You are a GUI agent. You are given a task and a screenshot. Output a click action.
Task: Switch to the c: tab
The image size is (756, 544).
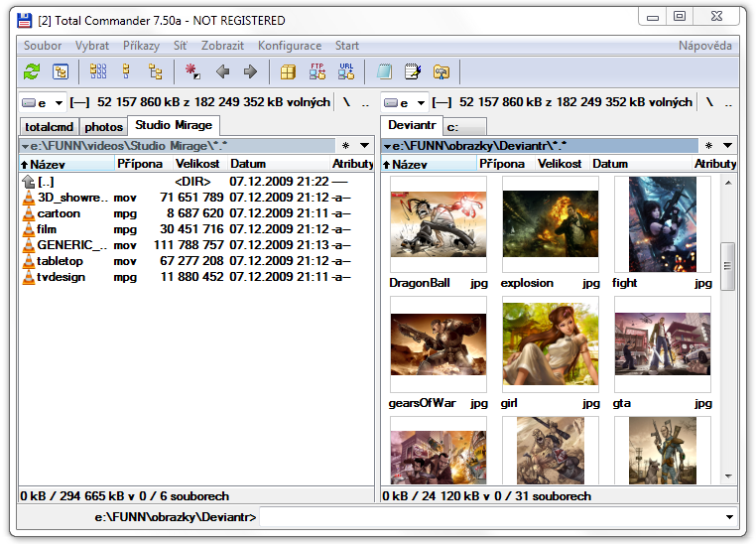[464, 127]
